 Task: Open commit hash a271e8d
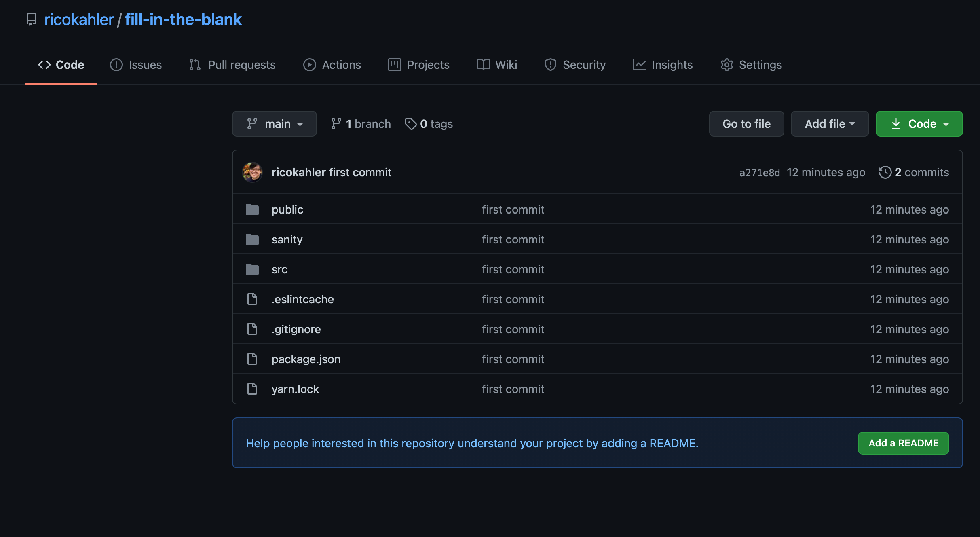click(x=760, y=173)
